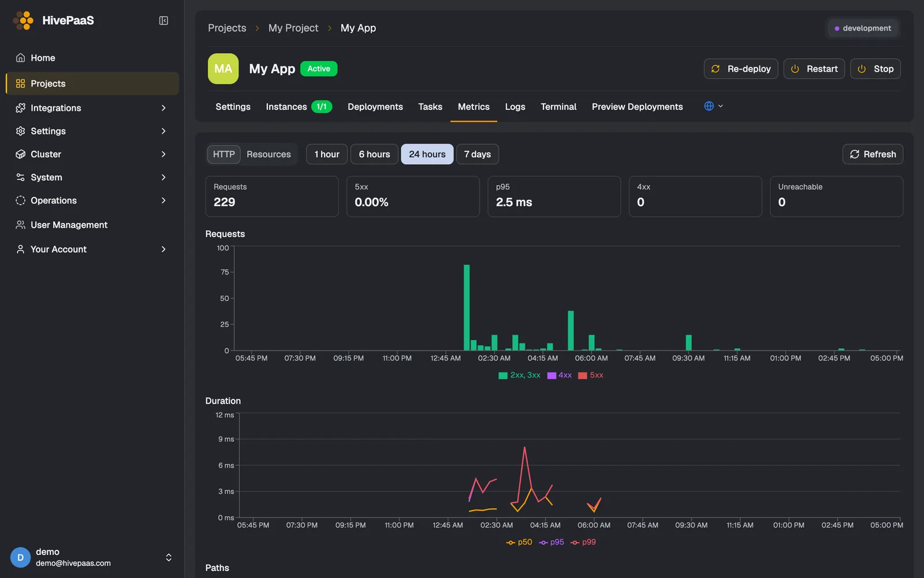Collapse the sidebar with the panel icon
The height and width of the screenshot is (578, 924).
[x=163, y=21]
